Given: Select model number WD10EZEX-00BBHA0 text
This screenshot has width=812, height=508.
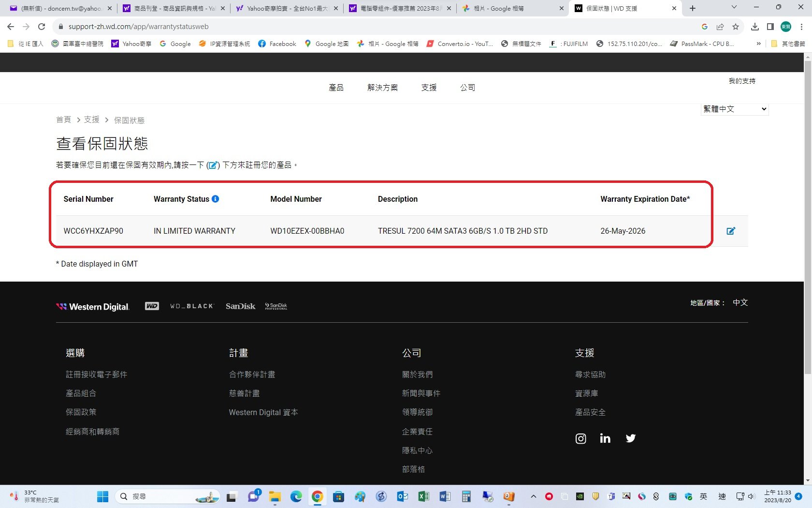Looking at the screenshot, I should pos(307,231).
